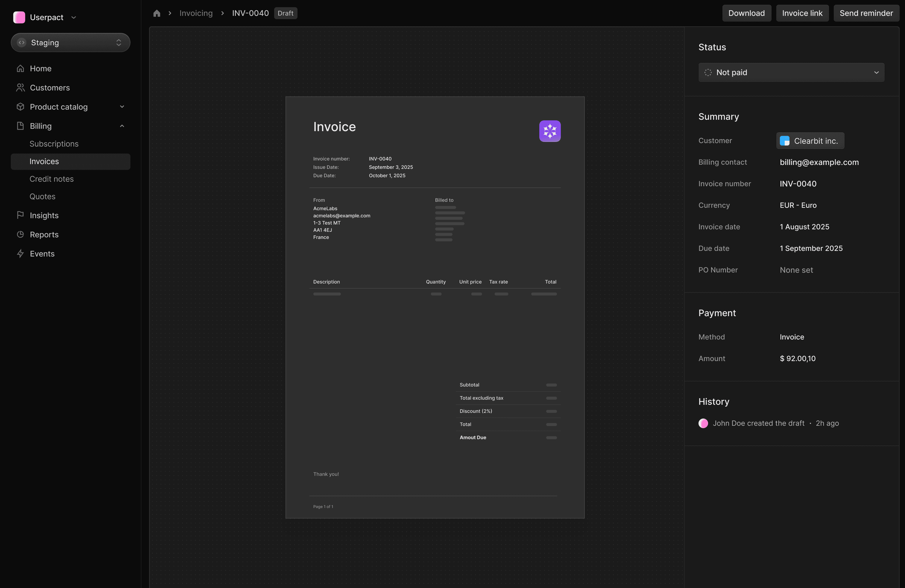Click the Customers people icon
This screenshot has width=905, height=588.
[x=21, y=88]
